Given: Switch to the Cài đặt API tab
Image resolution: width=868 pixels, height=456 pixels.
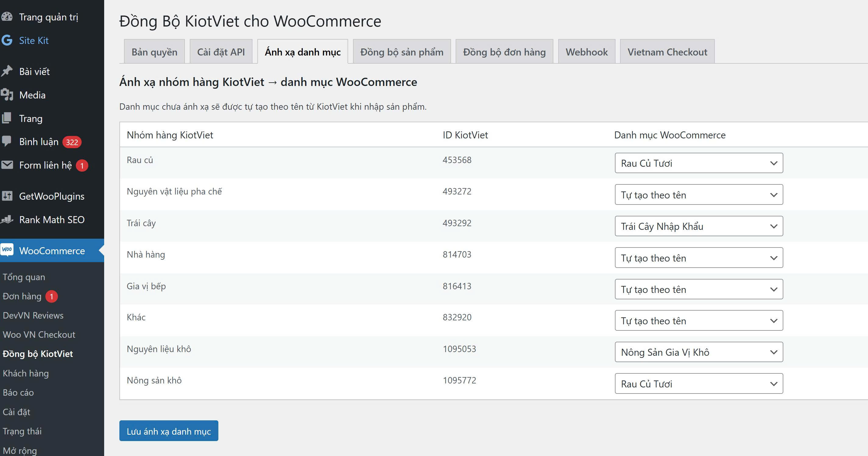Looking at the screenshot, I should 221,52.
